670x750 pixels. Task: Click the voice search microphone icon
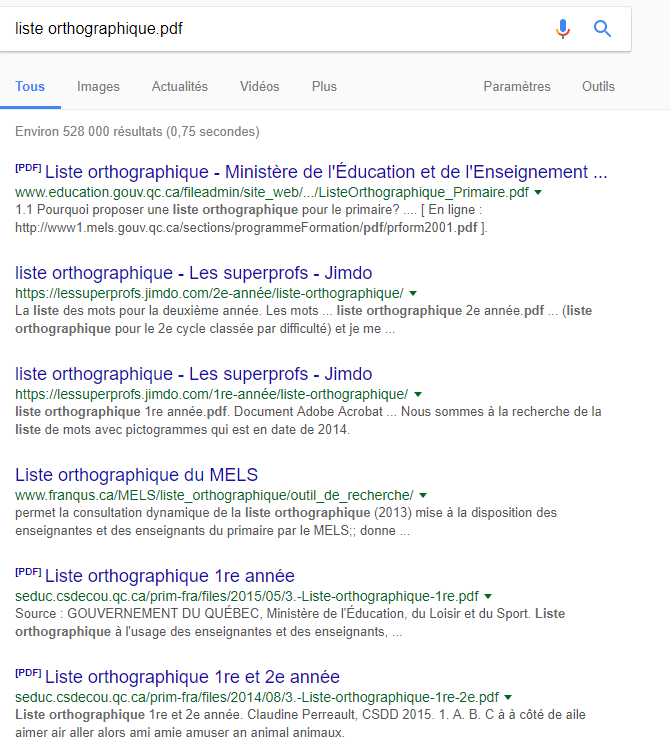[x=563, y=29]
